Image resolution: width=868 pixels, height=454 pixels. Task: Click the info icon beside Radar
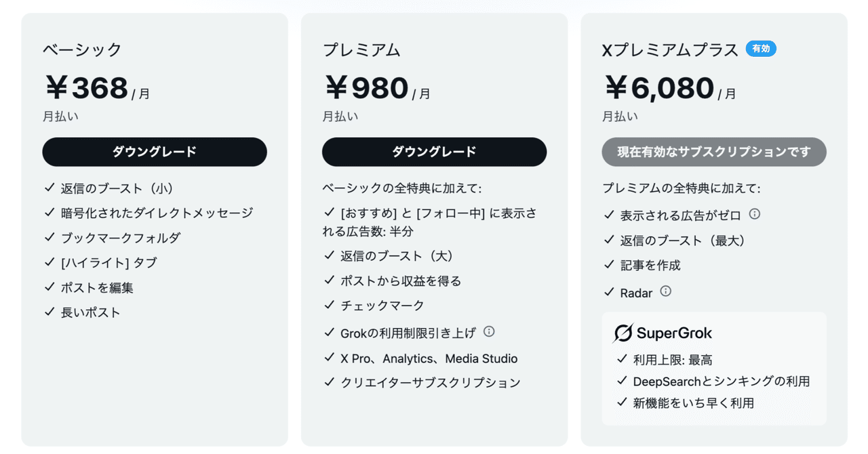(666, 291)
